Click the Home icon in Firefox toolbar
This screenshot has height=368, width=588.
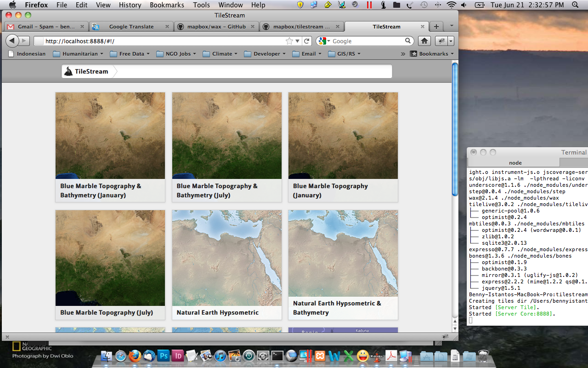click(424, 41)
